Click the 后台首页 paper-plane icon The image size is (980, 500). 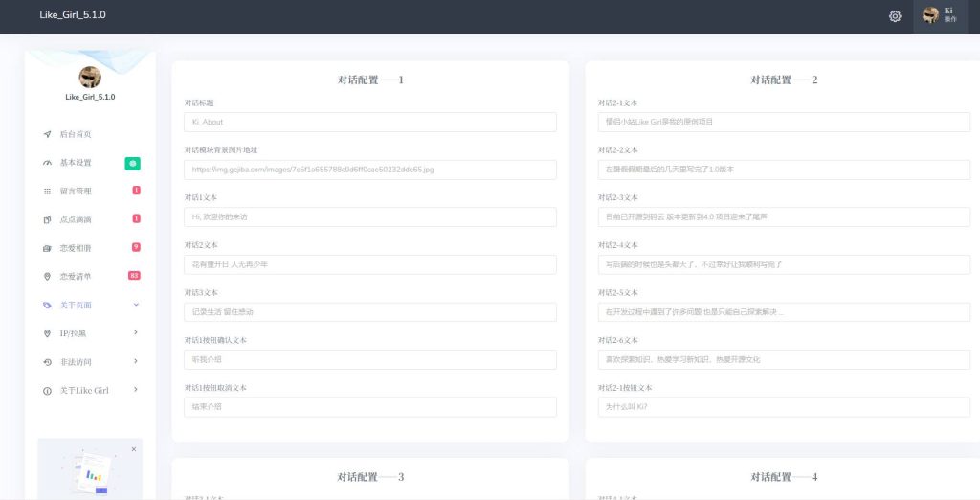click(x=48, y=134)
